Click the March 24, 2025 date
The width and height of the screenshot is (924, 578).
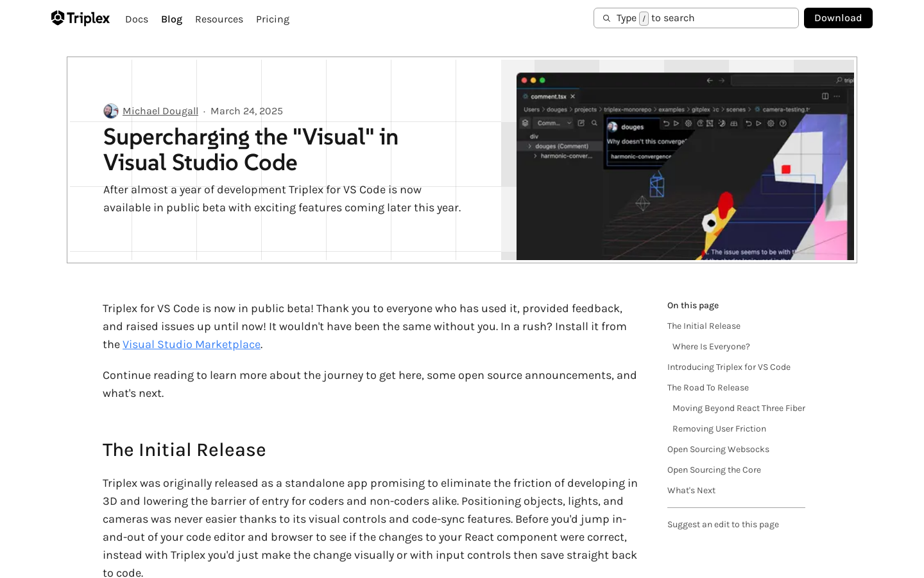pyautogui.click(x=246, y=111)
